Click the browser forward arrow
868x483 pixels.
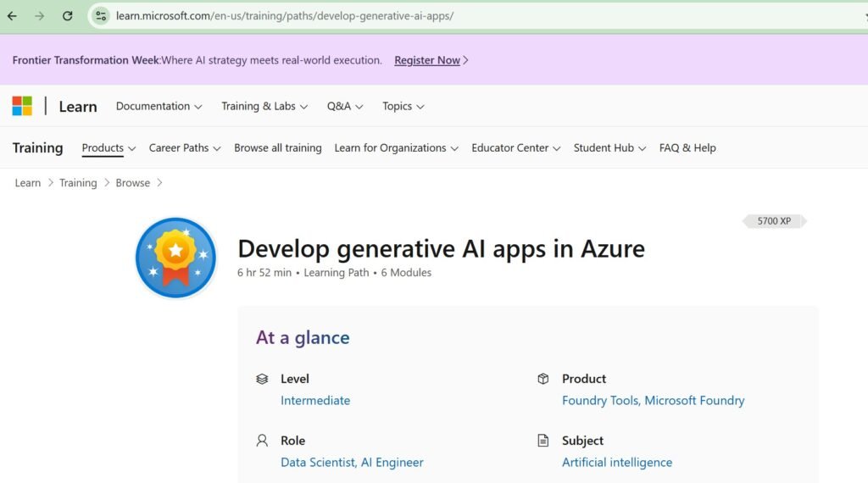[39, 16]
